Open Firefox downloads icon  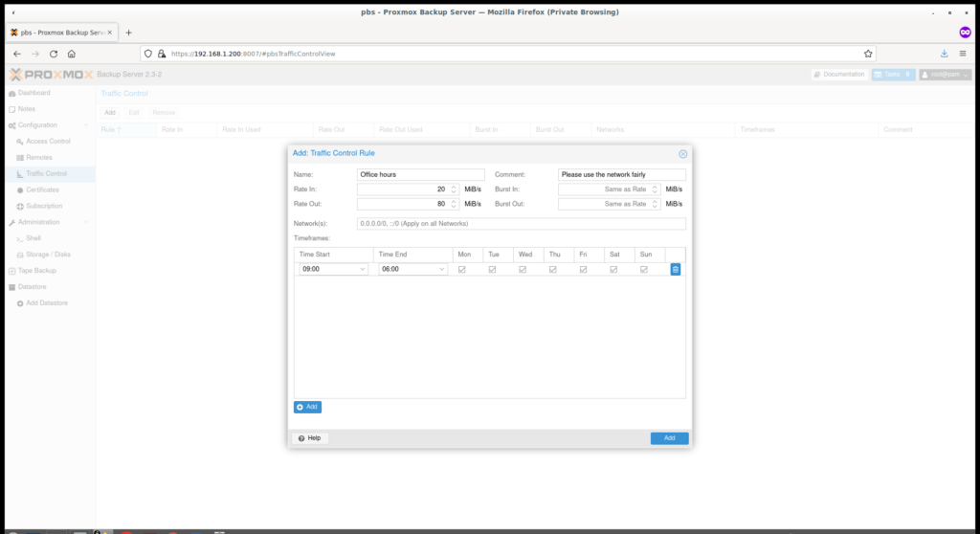944,54
